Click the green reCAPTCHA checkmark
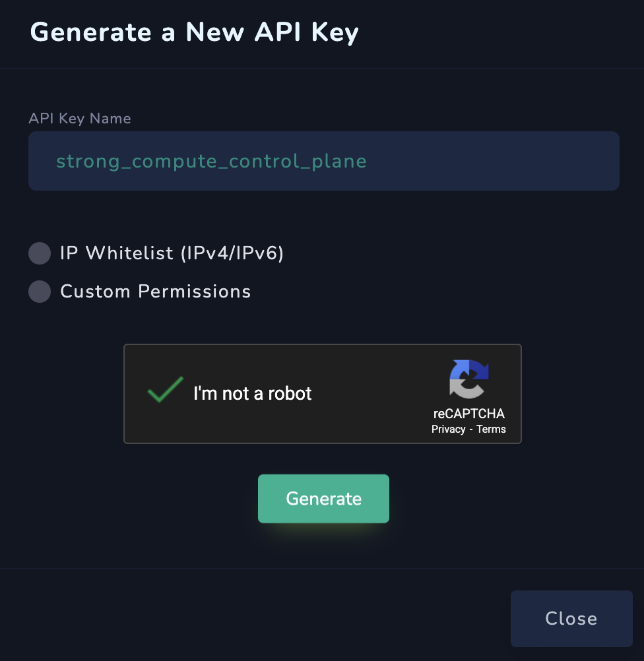The width and height of the screenshot is (644, 661). pos(165,390)
